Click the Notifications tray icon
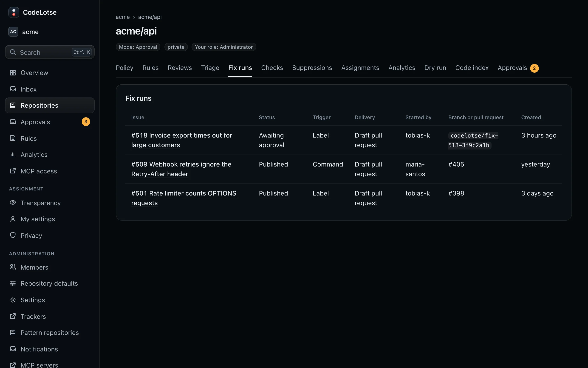This screenshot has height=368, width=588. [x=13, y=349]
